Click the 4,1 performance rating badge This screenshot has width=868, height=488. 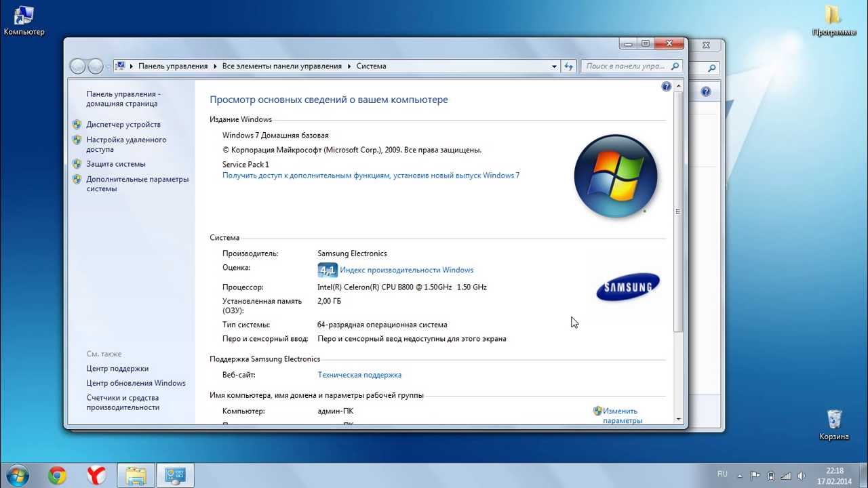point(328,270)
